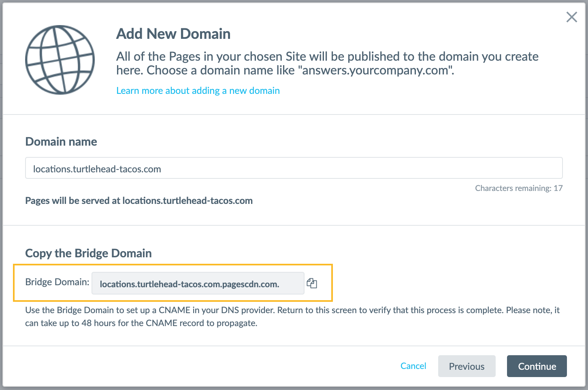Click the 'Bridge Domain:' label
588x390 pixels.
click(57, 282)
